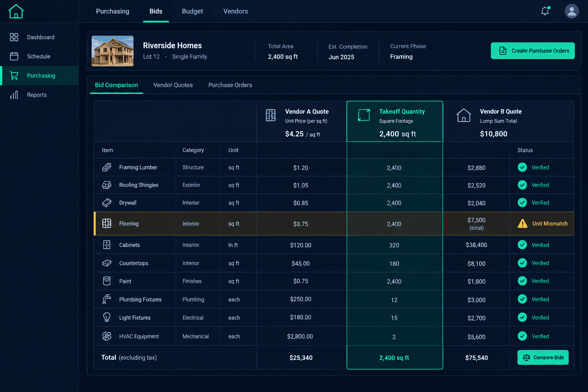This screenshot has height=392, width=588.
Task: Open Dashboard in the sidebar
Action: coord(39,37)
